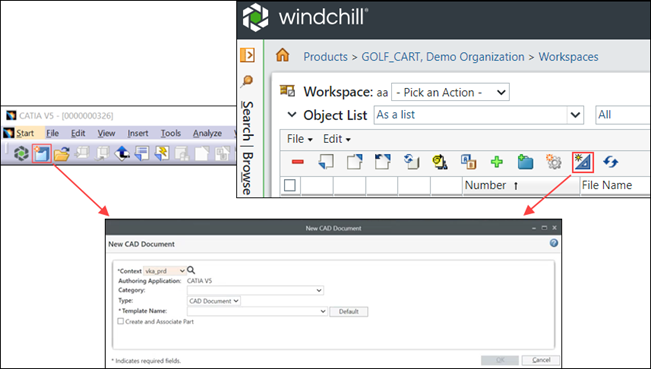Viewport: 651px width, 369px height.
Task: Click the OK button in New CAD Document
Action: pyautogui.click(x=500, y=360)
